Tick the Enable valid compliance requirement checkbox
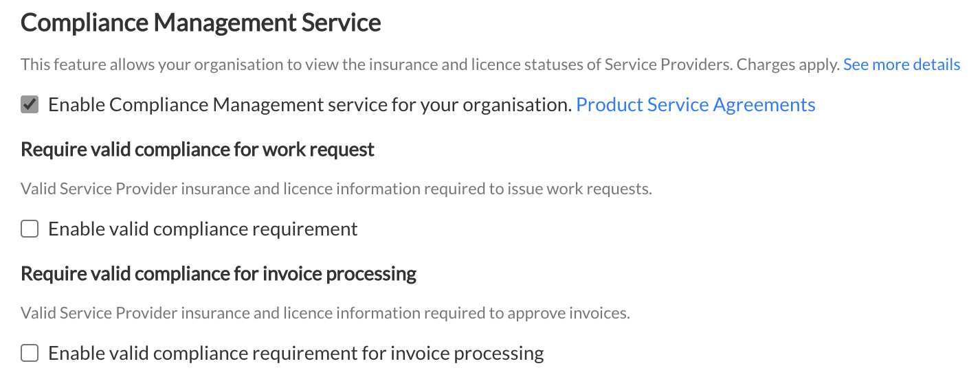 [30, 229]
